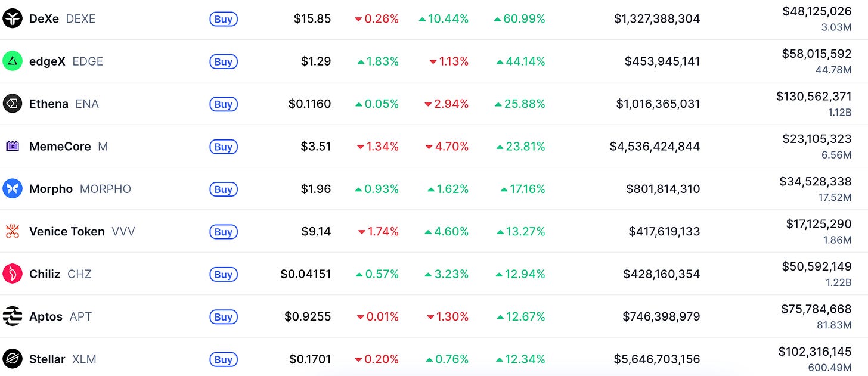Open the Stellar logo icon
The height and width of the screenshot is (376, 868).
12,359
